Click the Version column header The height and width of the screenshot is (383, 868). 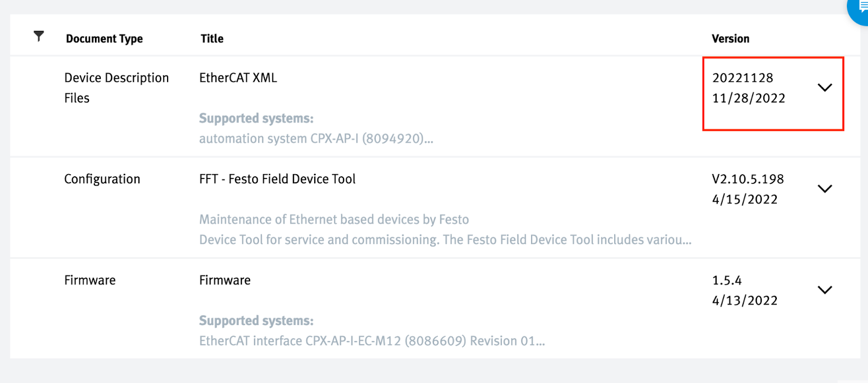point(730,39)
